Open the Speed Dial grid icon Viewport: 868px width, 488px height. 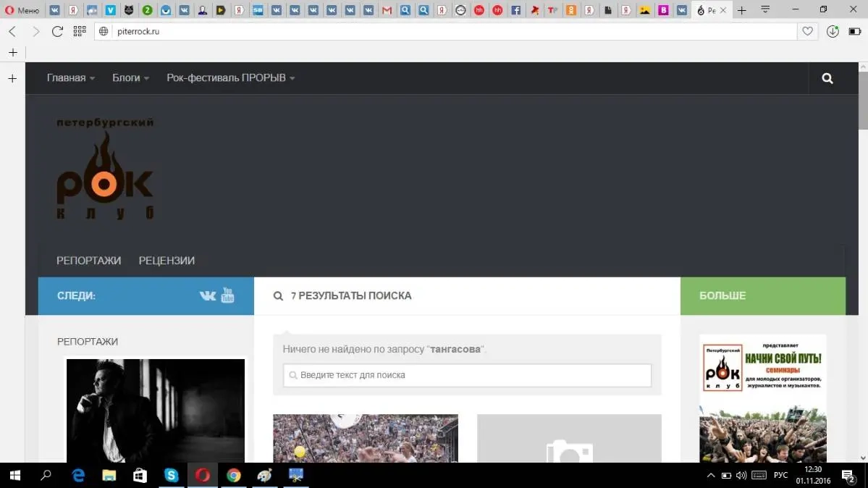click(80, 31)
